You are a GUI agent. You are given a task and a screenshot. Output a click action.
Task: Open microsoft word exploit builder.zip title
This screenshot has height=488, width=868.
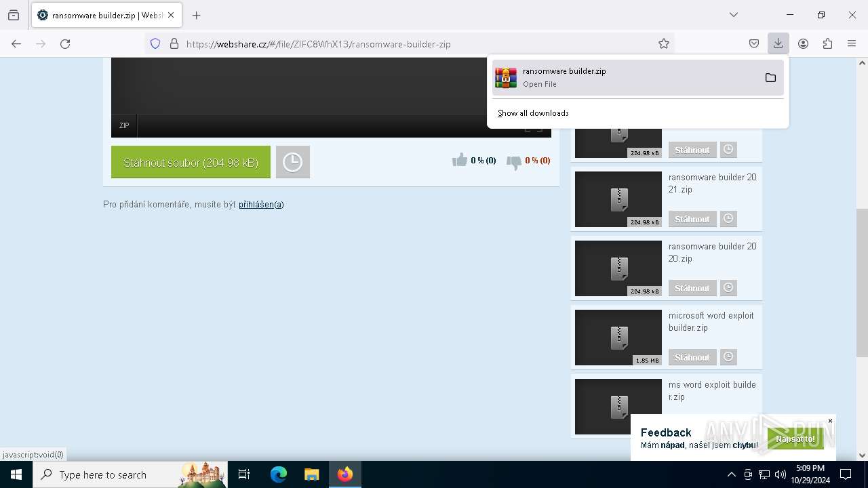pos(711,322)
